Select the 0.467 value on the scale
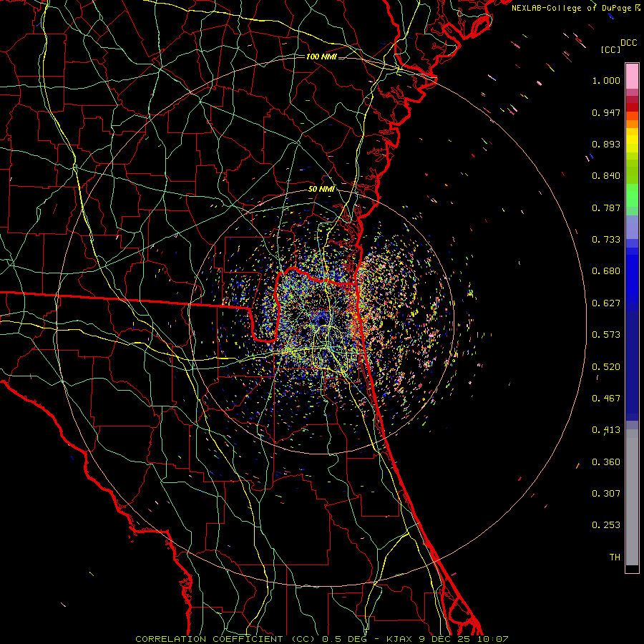 coord(606,399)
